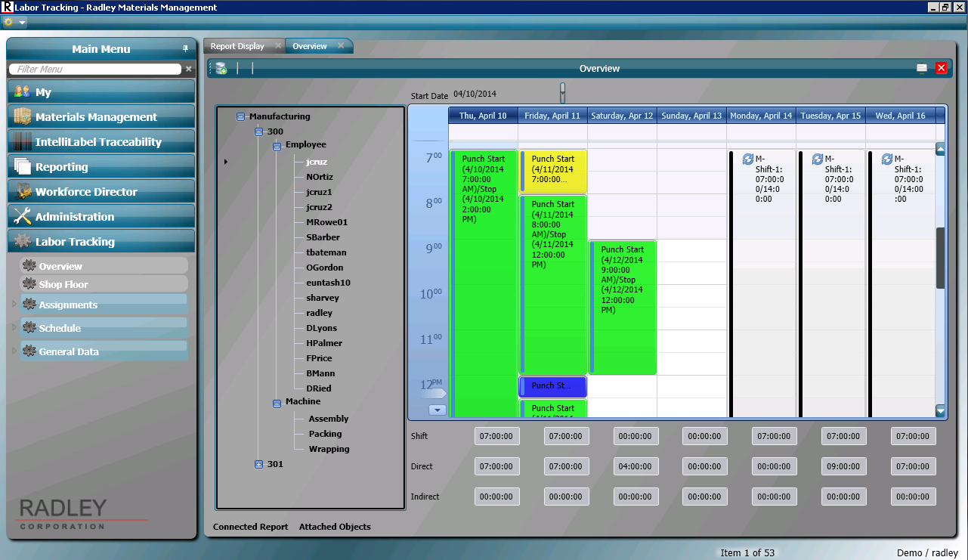Click the database refresh icon in Overview toolbar
This screenshot has width=968, height=560.
[220, 69]
